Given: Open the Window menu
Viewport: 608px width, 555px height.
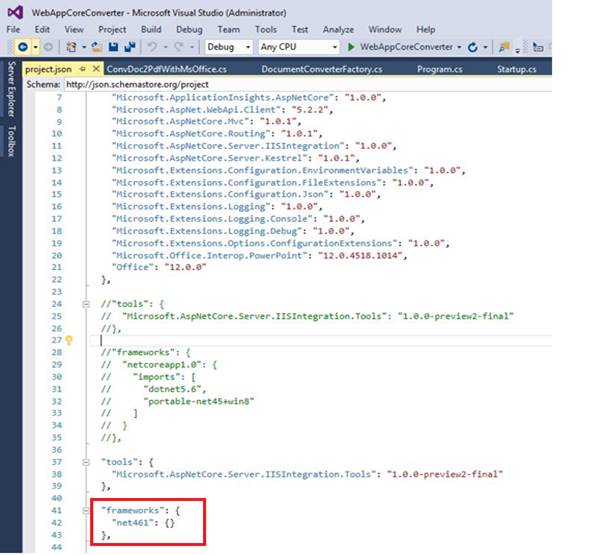Looking at the screenshot, I should pos(385,29).
